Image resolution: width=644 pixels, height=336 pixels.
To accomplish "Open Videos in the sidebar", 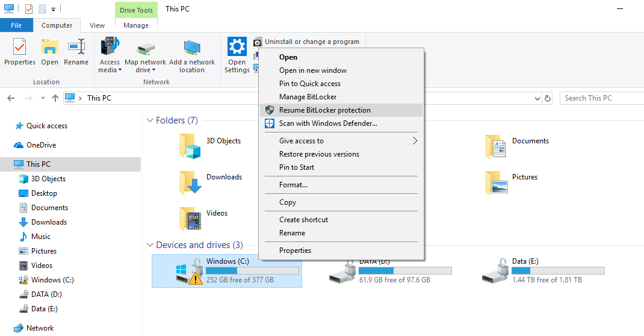I will (42, 266).
